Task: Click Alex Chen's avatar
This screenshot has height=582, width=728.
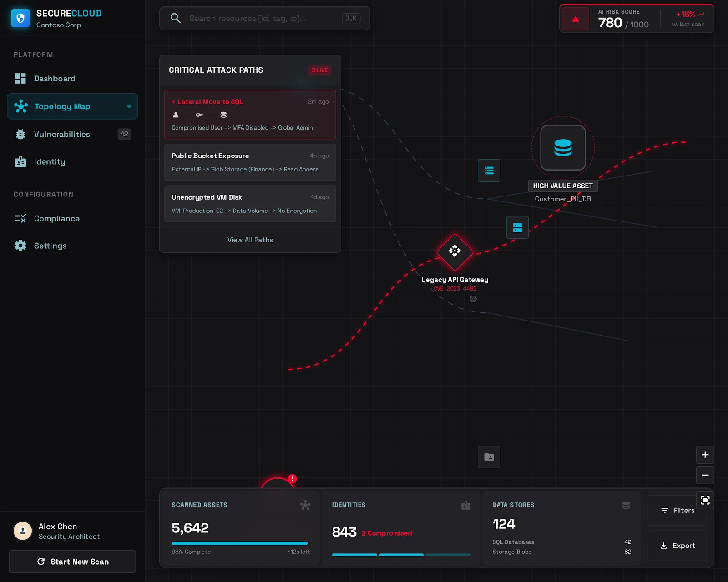Action: (x=23, y=531)
